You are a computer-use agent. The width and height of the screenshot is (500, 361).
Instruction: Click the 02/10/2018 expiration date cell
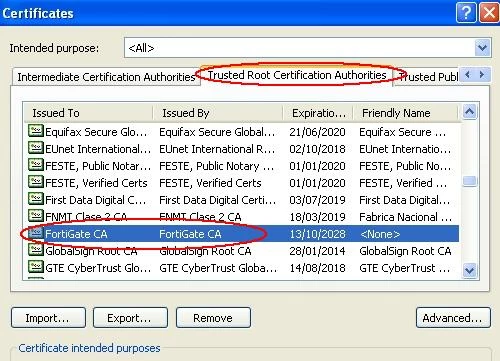(x=317, y=149)
